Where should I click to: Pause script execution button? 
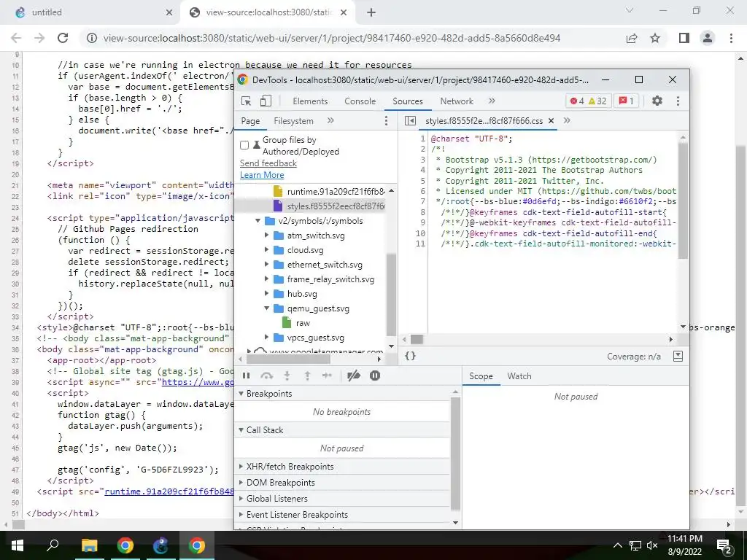[247, 376]
